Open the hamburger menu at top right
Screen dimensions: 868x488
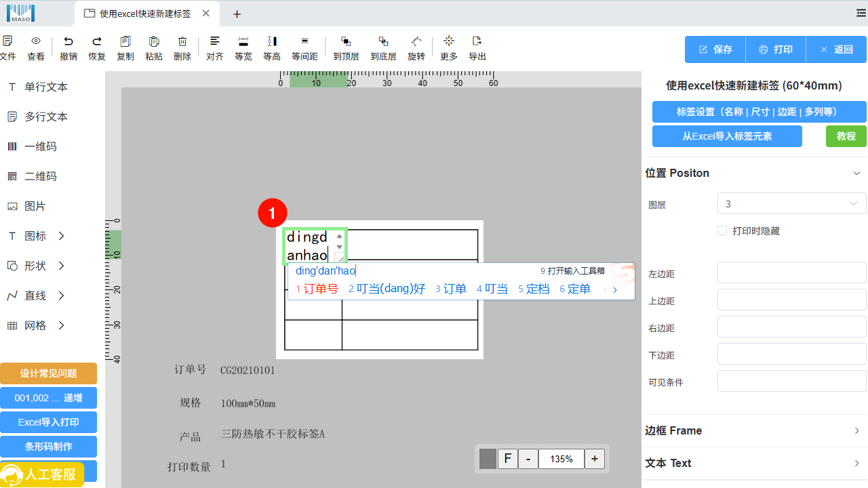coord(861,13)
